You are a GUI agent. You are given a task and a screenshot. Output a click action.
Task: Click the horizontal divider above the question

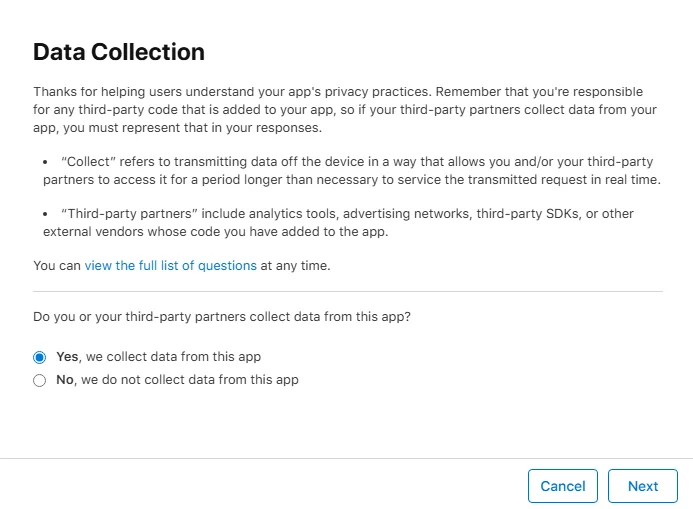tap(348, 291)
